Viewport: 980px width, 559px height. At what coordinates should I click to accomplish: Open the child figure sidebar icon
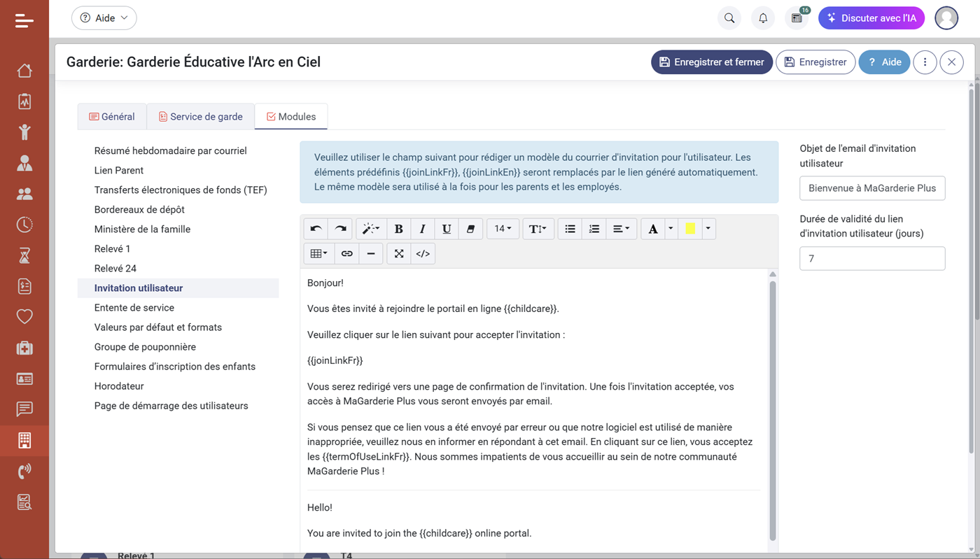24,132
